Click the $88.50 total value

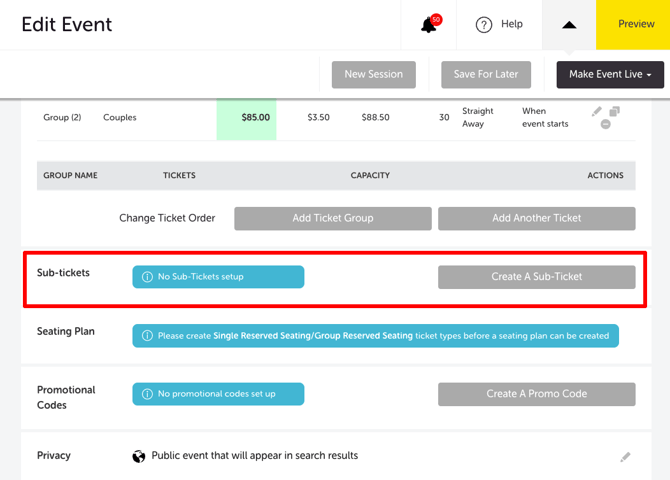(x=375, y=117)
